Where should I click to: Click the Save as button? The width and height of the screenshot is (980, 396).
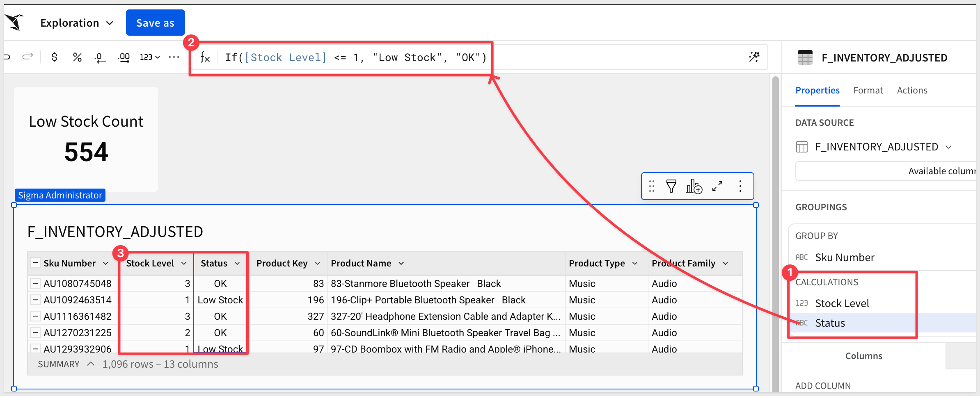point(155,23)
